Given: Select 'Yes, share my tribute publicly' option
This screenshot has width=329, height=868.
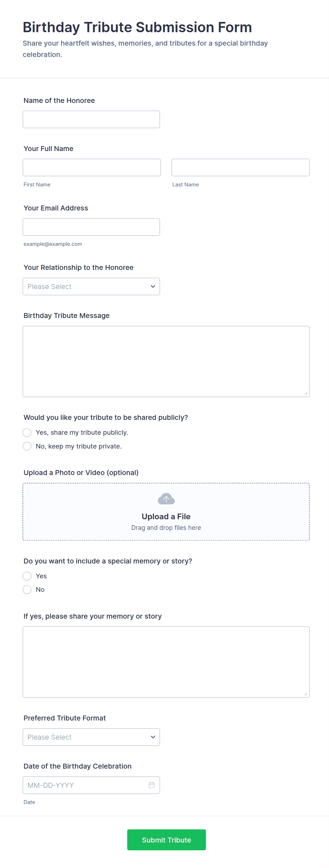Looking at the screenshot, I should pos(27,433).
